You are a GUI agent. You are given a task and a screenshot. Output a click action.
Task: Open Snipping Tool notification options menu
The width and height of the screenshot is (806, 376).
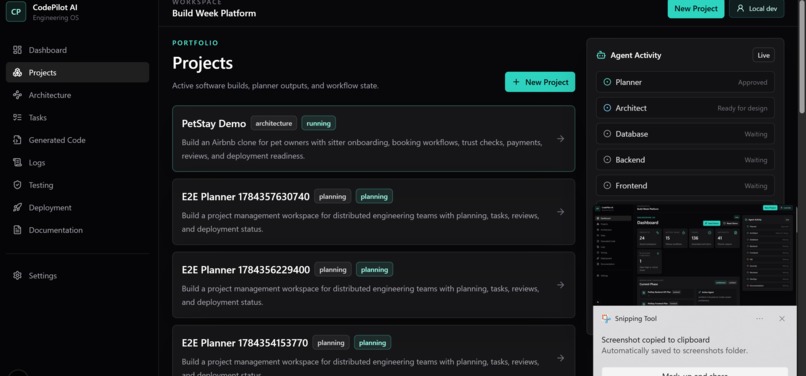[760, 318]
